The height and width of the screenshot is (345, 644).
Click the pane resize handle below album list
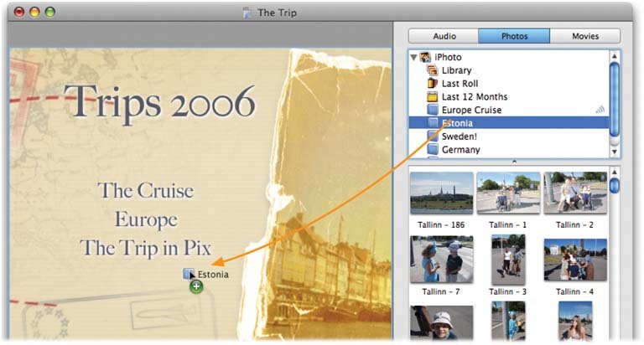tap(513, 162)
